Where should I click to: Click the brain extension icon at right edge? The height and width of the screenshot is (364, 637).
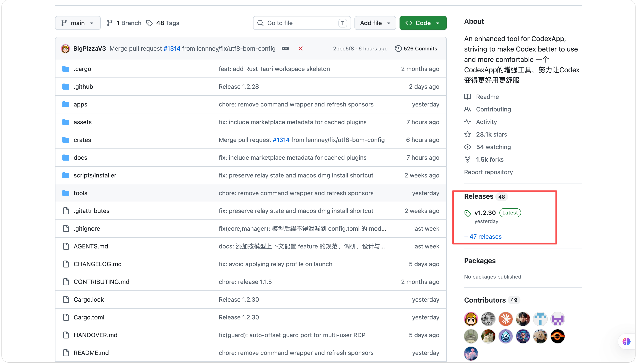pyautogui.click(x=626, y=341)
